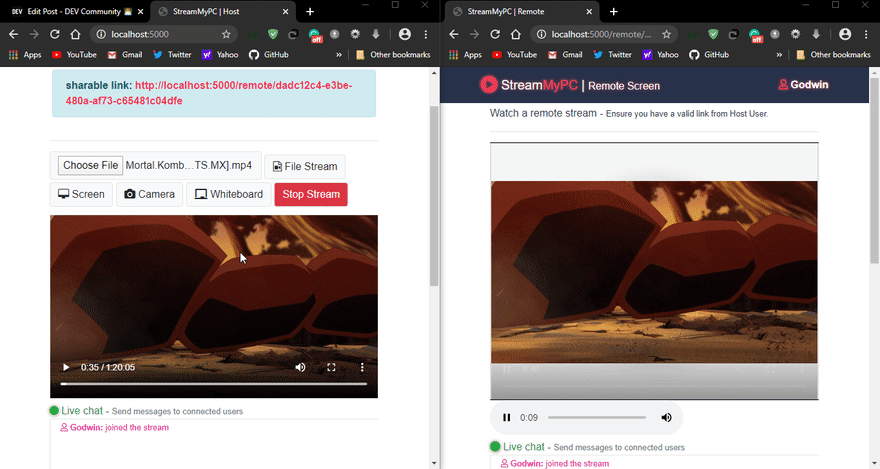The image size is (880, 469).
Task: Start File Stream
Action: [305, 166]
